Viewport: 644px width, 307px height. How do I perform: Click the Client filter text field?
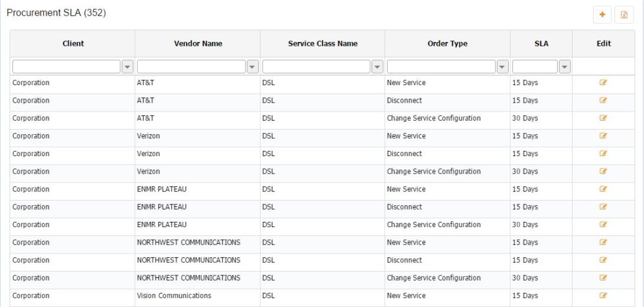(x=66, y=66)
